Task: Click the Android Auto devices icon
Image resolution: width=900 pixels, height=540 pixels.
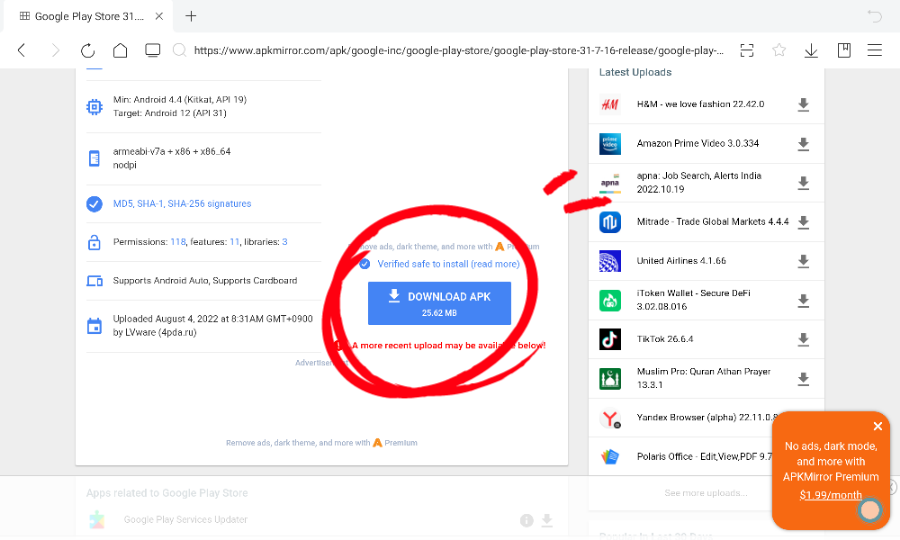Action: pos(94,281)
